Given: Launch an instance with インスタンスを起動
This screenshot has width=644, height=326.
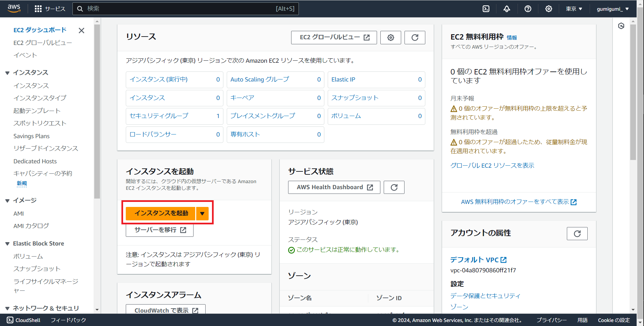Looking at the screenshot, I should click(160, 213).
